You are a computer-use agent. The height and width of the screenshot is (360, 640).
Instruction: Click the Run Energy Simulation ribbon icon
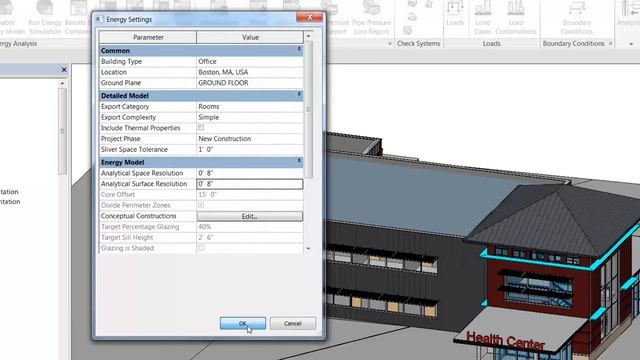tap(45, 18)
